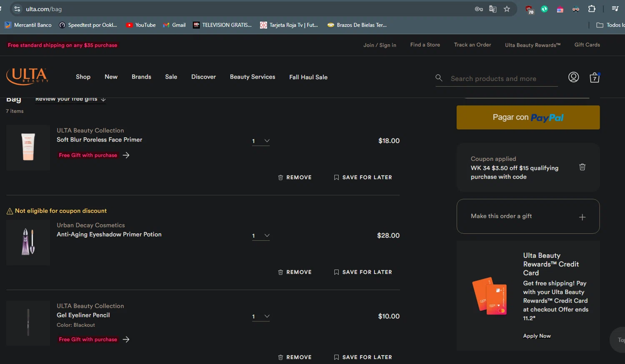The image size is (625, 364).
Task: Open the shopping bag icon
Action: point(595,77)
